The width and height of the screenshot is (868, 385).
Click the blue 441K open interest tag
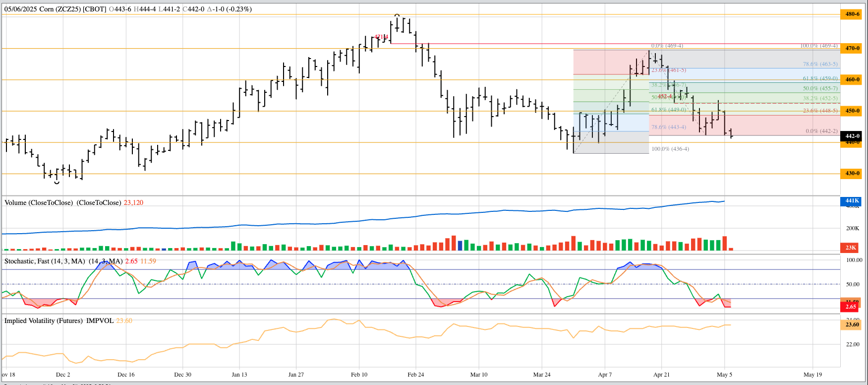[x=852, y=201]
